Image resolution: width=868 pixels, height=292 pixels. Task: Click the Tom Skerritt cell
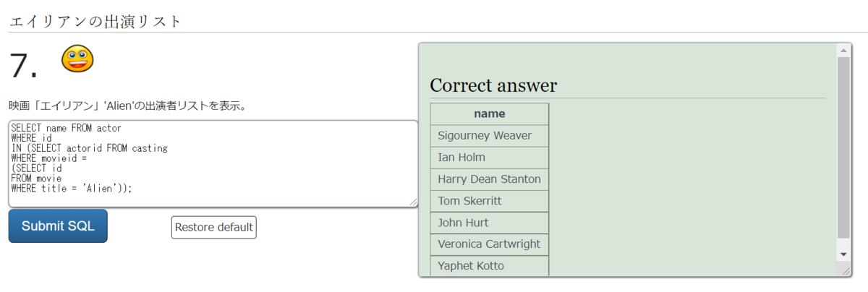(490, 201)
